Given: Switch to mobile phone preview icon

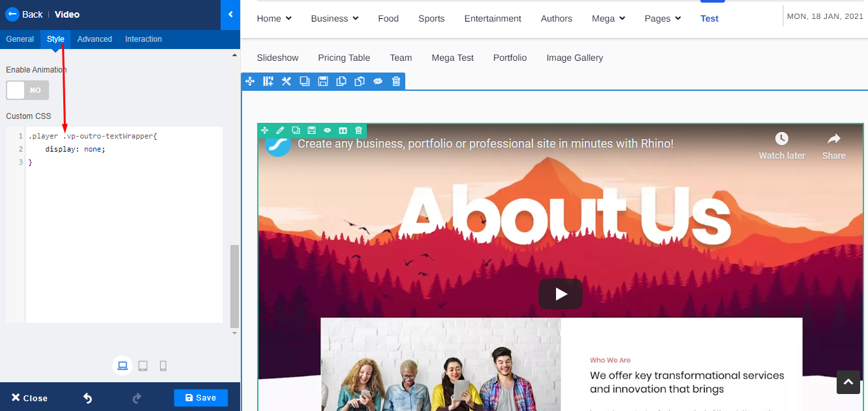Looking at the screenshot, I should click(x=163, y=366).
